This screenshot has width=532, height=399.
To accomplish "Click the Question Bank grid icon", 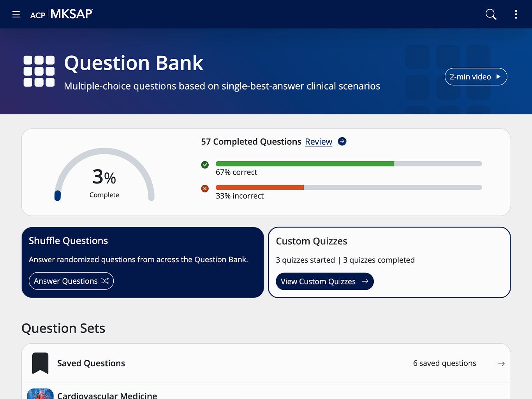I will (39, 71).
